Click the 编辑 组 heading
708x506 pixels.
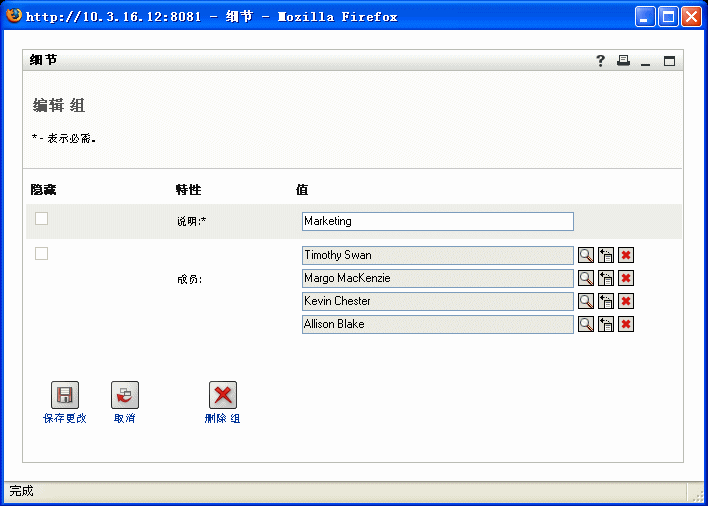point(59,105)
